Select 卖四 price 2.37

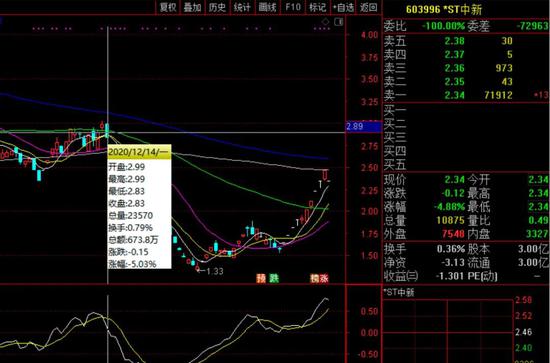[x=455, y=54]
